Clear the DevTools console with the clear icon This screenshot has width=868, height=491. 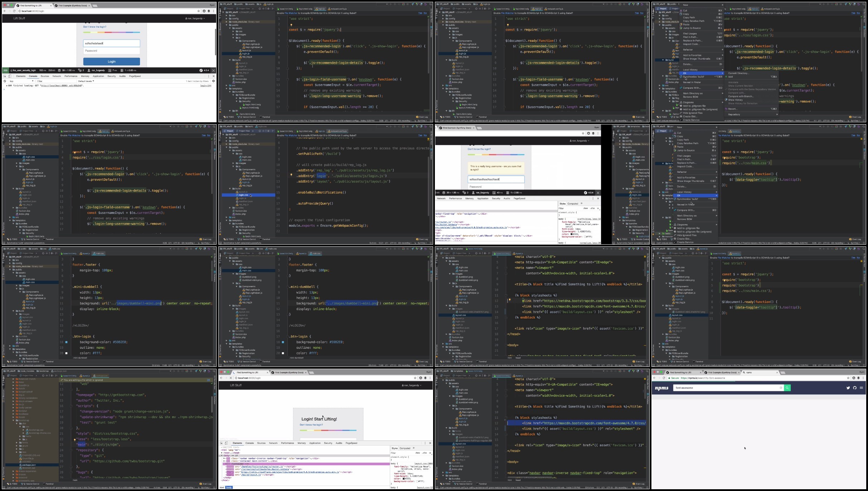coord(5,81)
